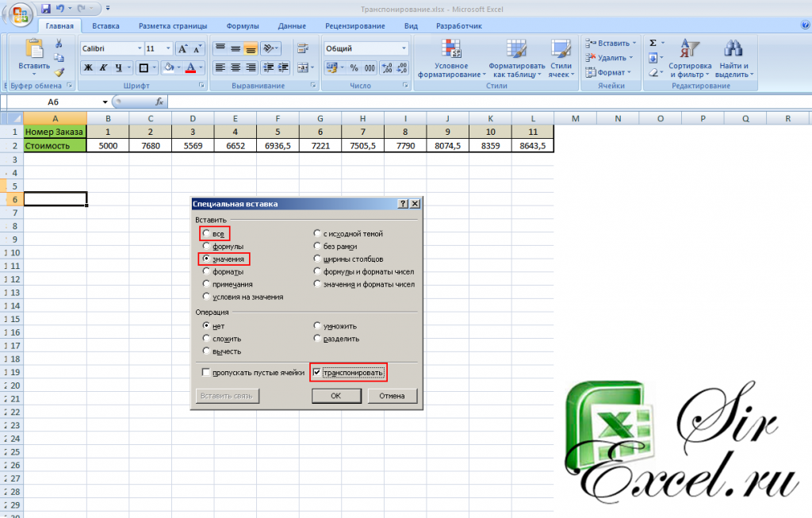This screenshot has height=518, width=812.
Task: Toggle bold formatting (Ж)
Action: pos(89,67)
